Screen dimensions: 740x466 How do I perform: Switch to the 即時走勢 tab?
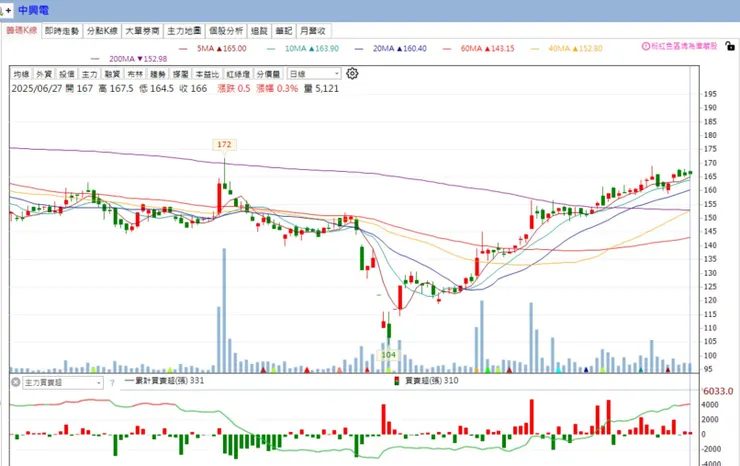click(x=62, y=31)
